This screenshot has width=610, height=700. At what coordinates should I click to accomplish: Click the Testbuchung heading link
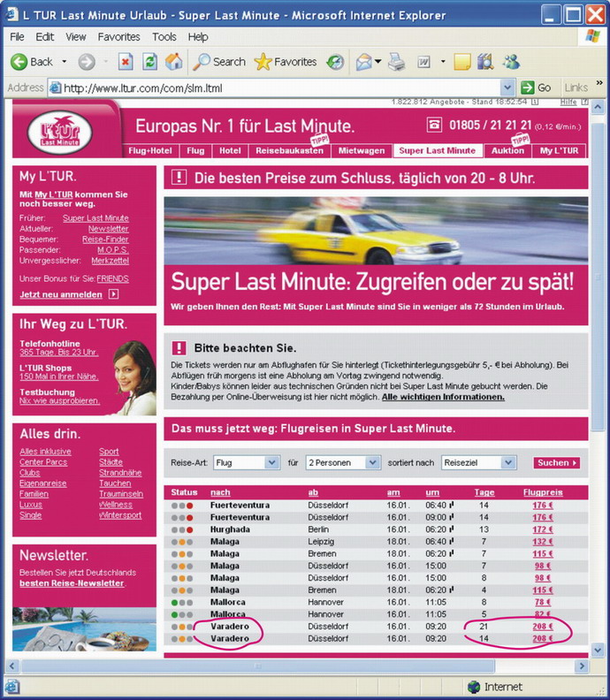(x=47, y=392)
